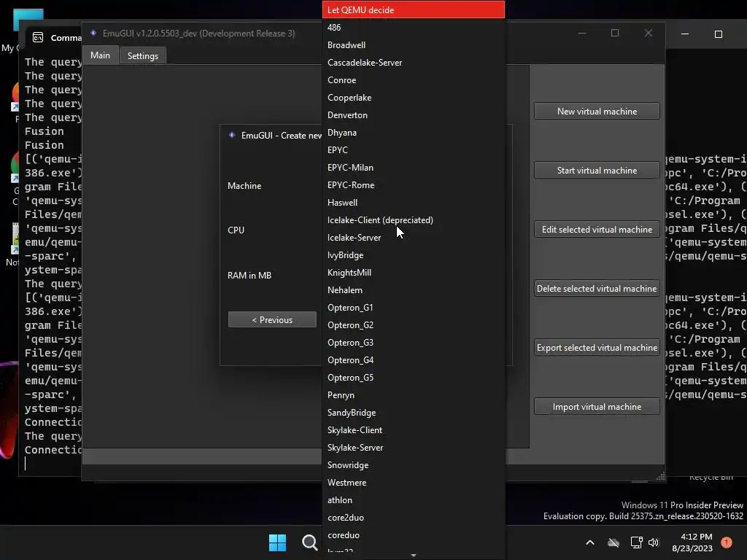Click the New virtual machine button

coord(597,112)
